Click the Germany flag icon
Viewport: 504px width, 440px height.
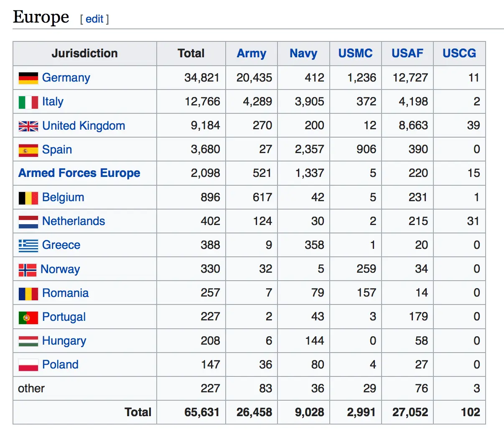pos(28,78)
